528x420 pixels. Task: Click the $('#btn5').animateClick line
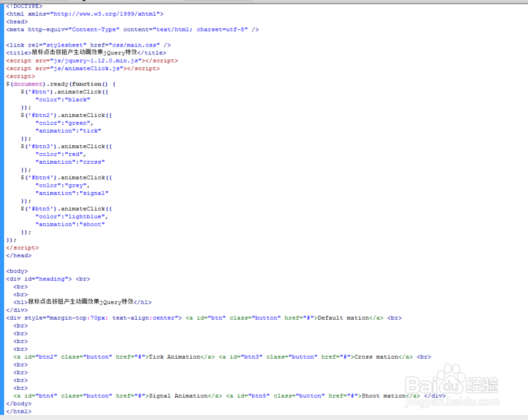pos(67,209)
